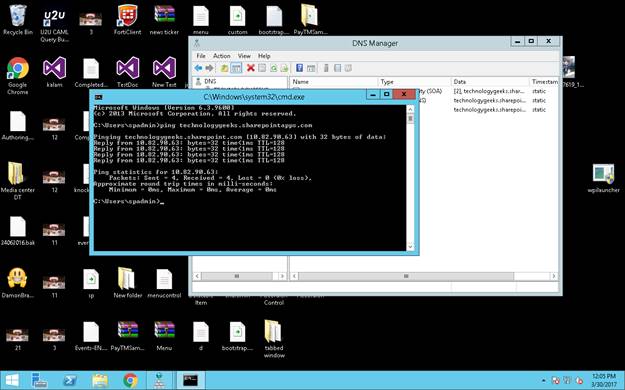Screen dimensions: 625x390
Task: Select the custom file desktop icon
Action: (238, 20)
